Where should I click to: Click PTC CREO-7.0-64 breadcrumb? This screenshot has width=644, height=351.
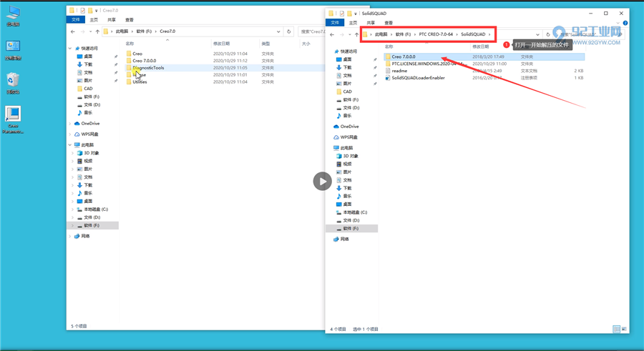coord(436,34)
